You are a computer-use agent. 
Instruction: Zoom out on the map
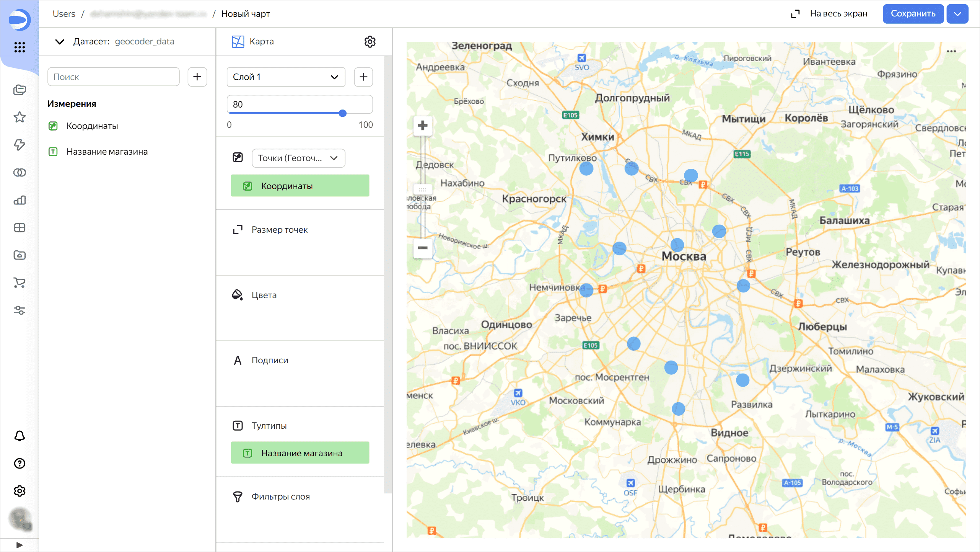point(422,248)
